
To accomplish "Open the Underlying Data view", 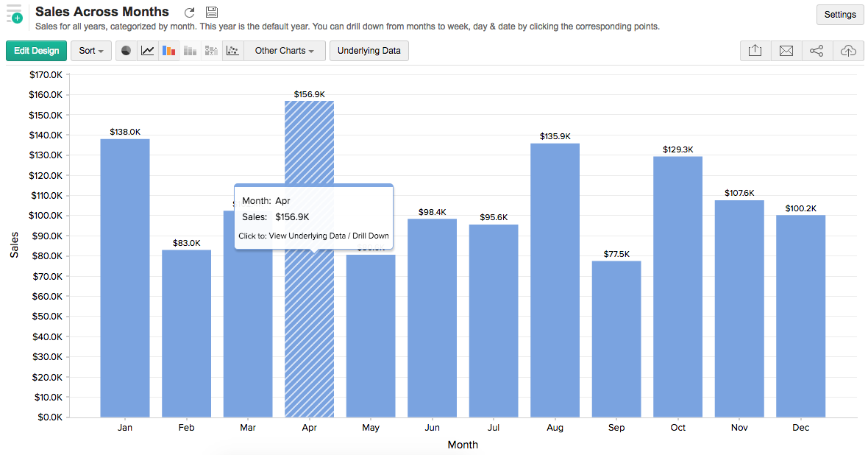I will click(369, 51).
